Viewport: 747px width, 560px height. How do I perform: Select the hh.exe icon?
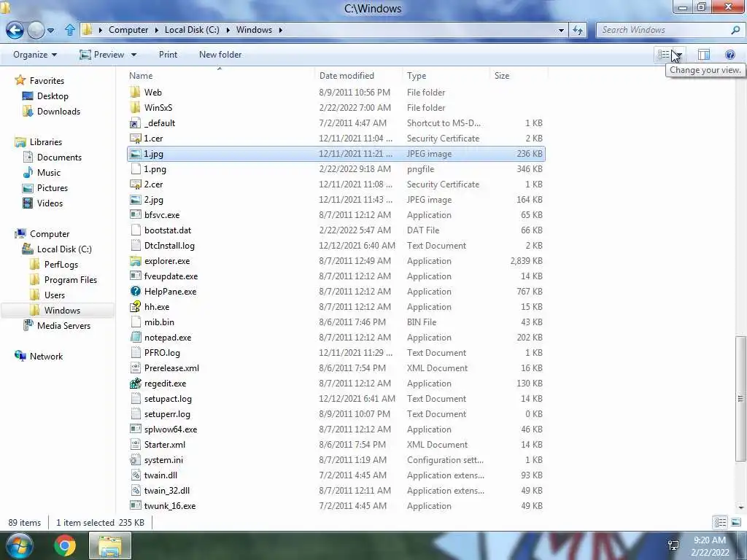coord(135,306)
